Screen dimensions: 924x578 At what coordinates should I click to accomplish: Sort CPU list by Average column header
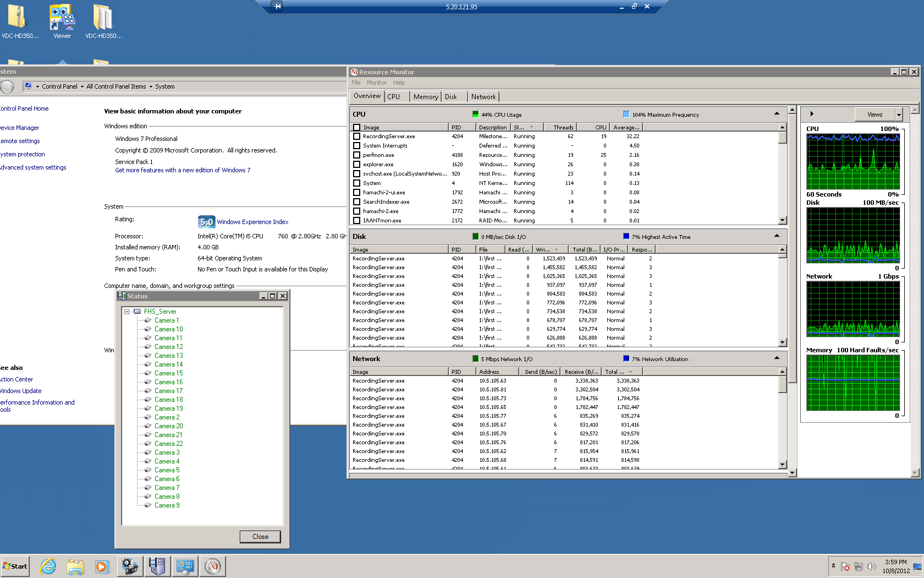click(626, 127)
